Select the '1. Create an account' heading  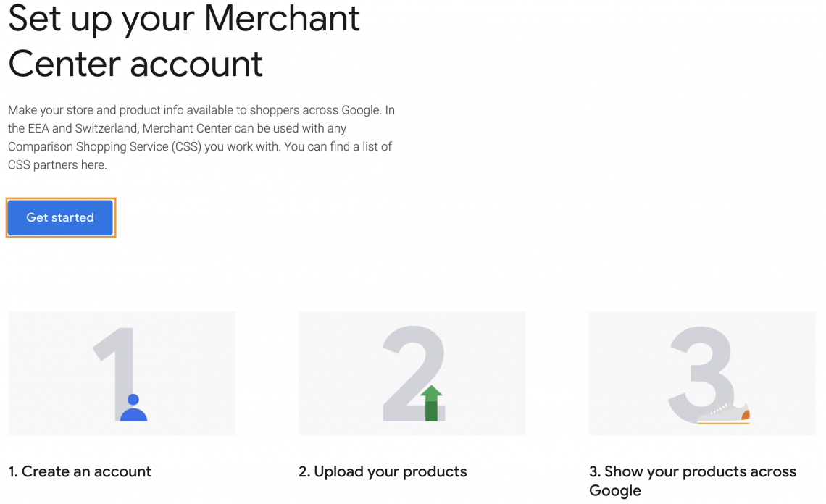pyautogui.click(x=80, y=472)
